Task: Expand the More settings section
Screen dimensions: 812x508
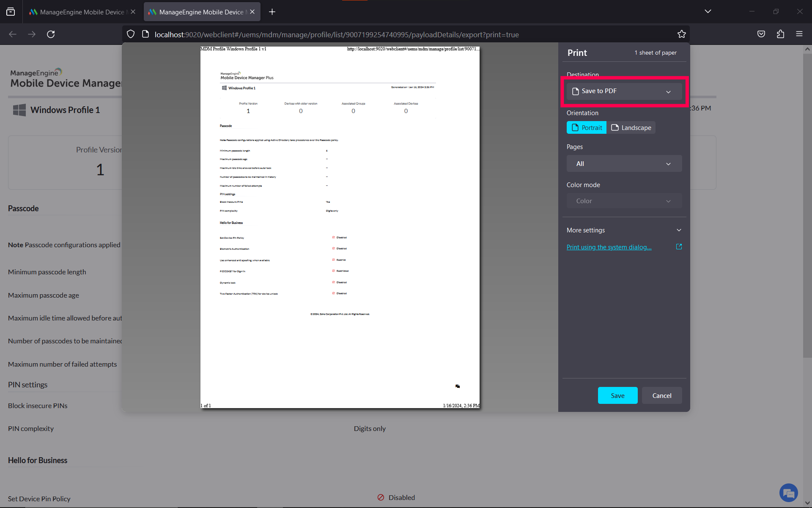Action: [x=624, y=230]
